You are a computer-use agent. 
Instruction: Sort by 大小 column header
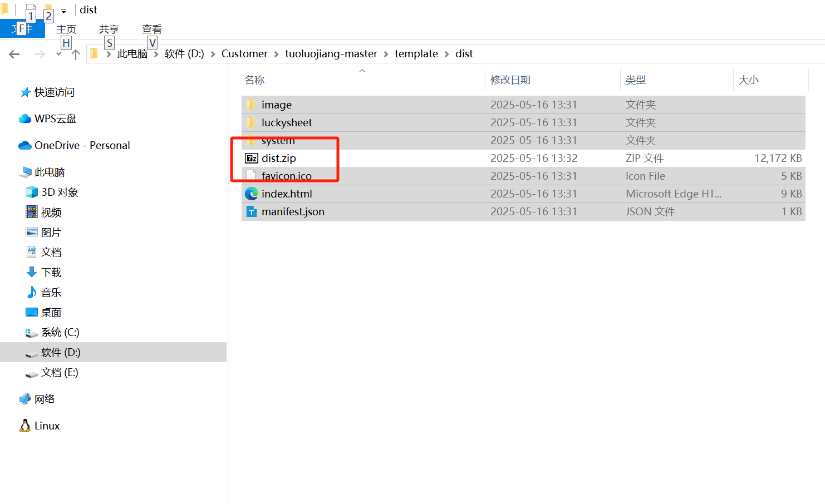[748, 80]
